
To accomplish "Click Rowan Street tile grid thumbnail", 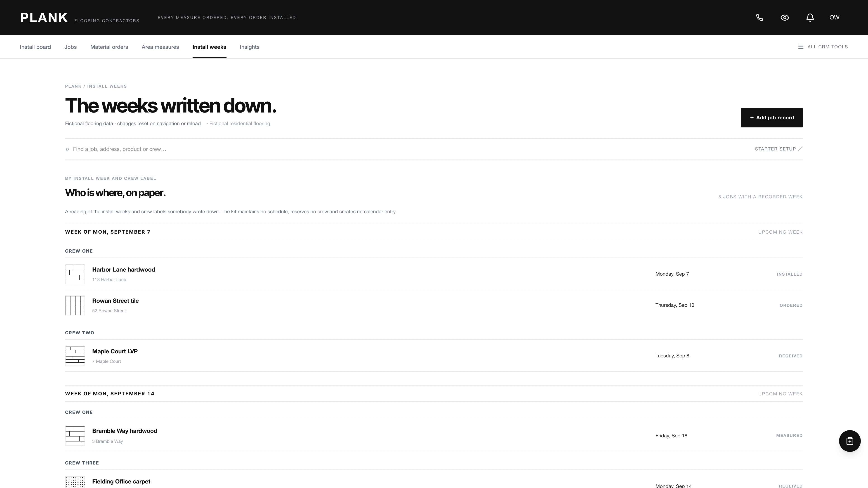I will coord(75,305).
